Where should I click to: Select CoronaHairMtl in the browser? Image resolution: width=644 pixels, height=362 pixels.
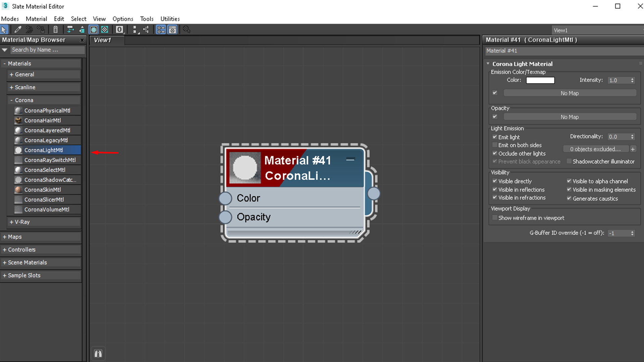pyautogui.click(x=47, y=120)
